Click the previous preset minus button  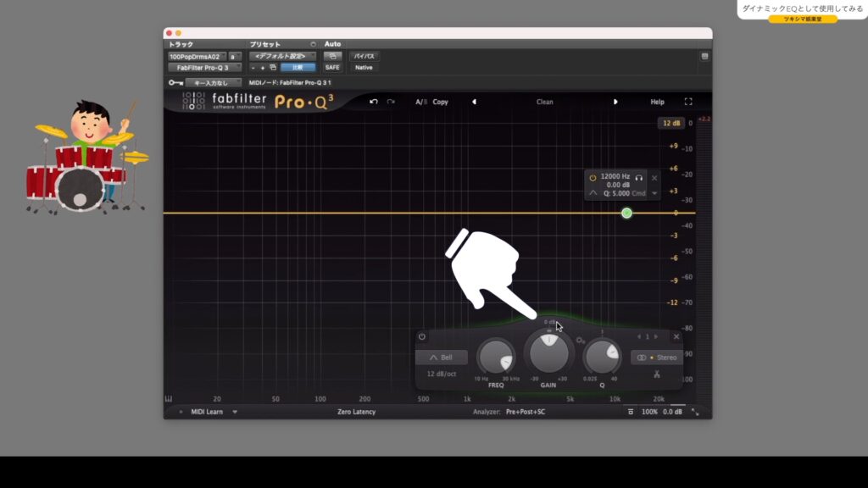253,68
